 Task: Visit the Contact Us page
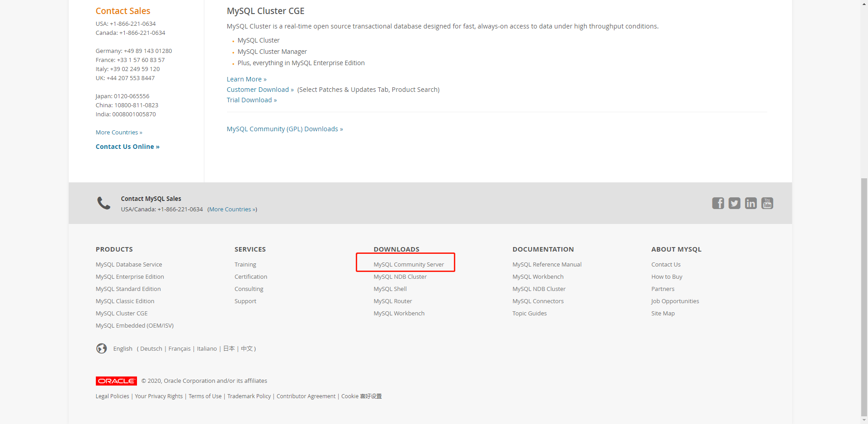pos(666,265)
